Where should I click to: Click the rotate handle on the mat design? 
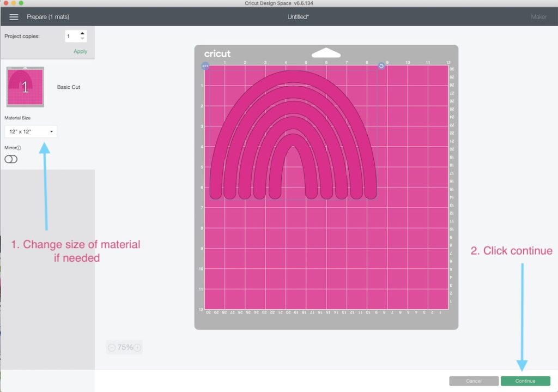pos(381,66)
